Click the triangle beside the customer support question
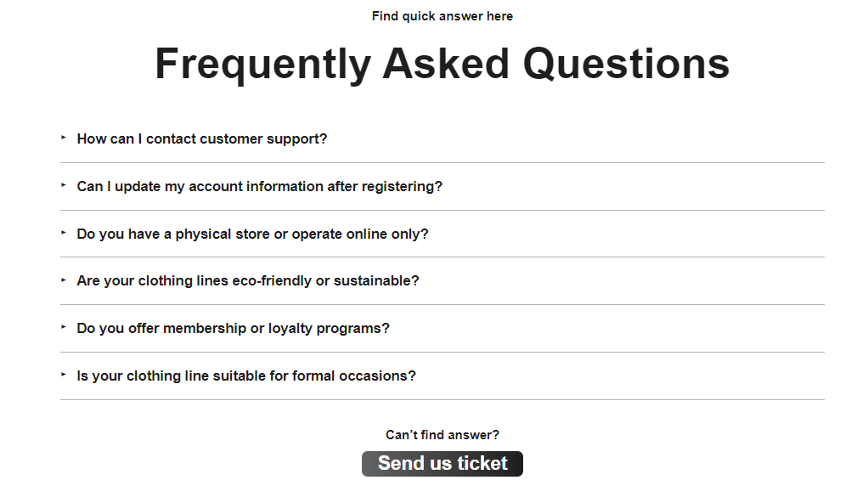The height and width of the screenshot is (497, 868). 64,138
